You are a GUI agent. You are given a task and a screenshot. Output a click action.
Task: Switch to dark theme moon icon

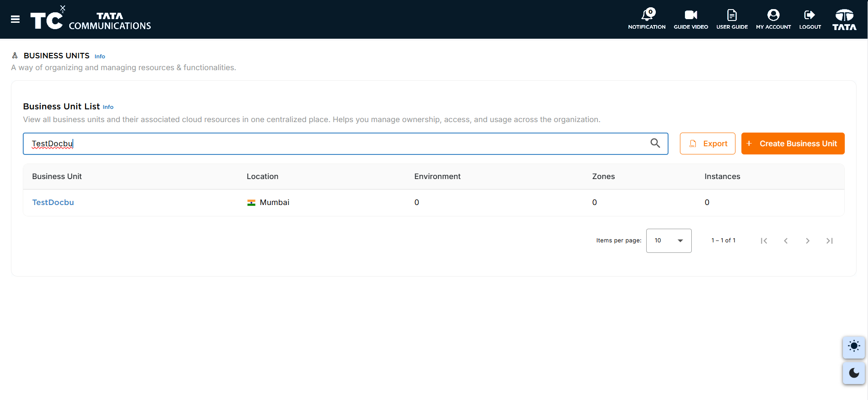tap(854, 373)
